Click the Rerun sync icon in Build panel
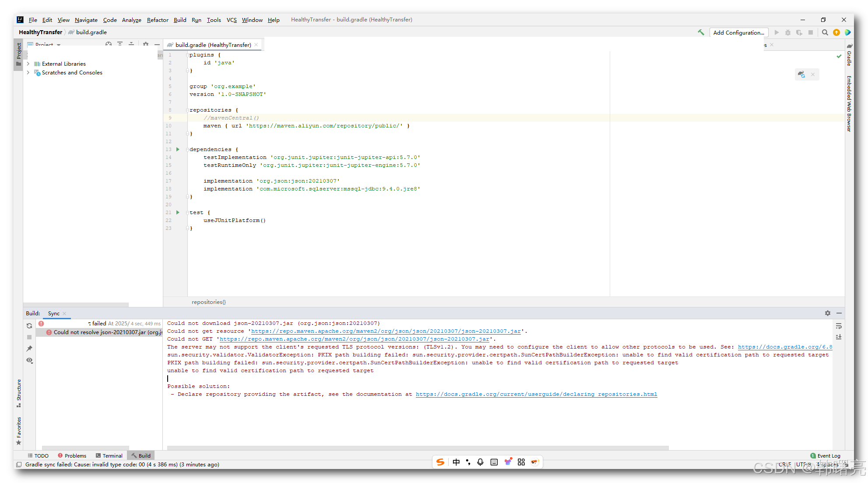Image resolution: width=868 pixels, height=483 pixels. coord(29,326)
